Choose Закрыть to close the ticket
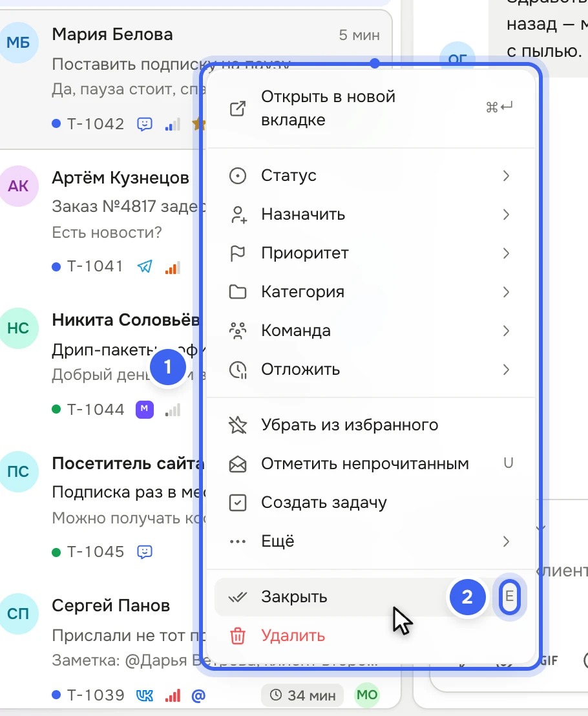The width and height of the screenshot is (588, 716). [371, 597]
